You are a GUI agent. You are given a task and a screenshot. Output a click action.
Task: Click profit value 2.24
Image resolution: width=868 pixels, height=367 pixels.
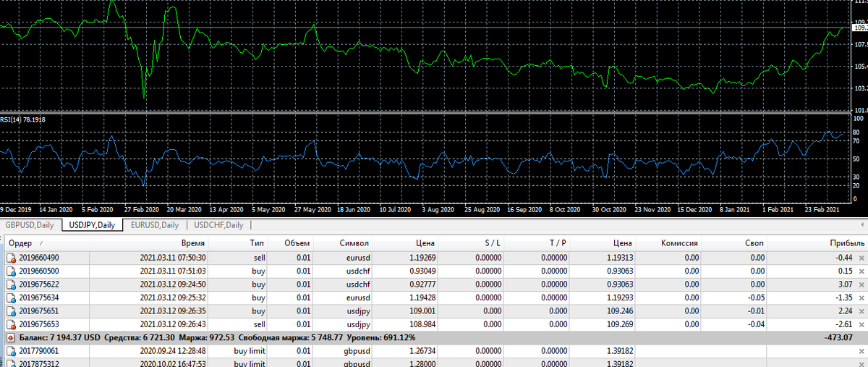pyautogui.click(x=846, y=311)
